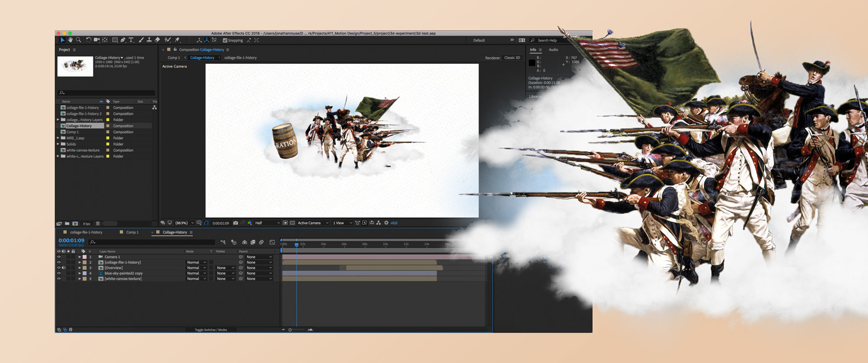The height and width of the screenshot is (363, 868).
Task: Click the snapshot camera icon in viewer
Action: point(236,223)
